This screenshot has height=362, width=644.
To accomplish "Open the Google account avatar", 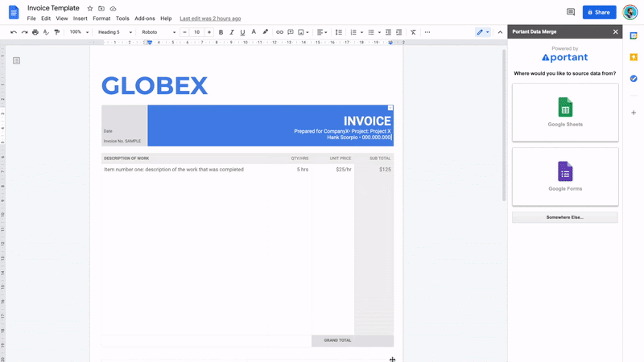I will click(x=630, y=12).
